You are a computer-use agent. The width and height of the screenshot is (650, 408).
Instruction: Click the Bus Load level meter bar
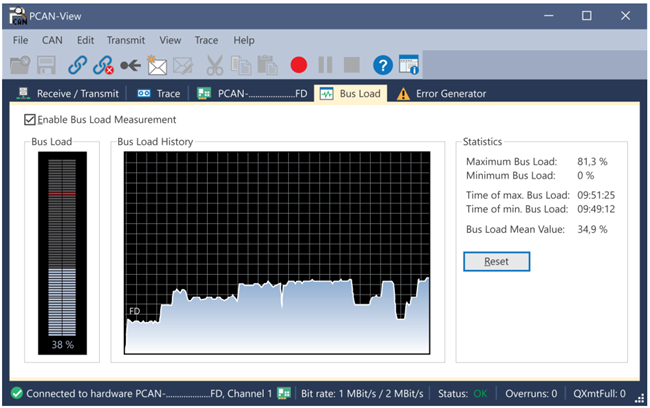62,250
